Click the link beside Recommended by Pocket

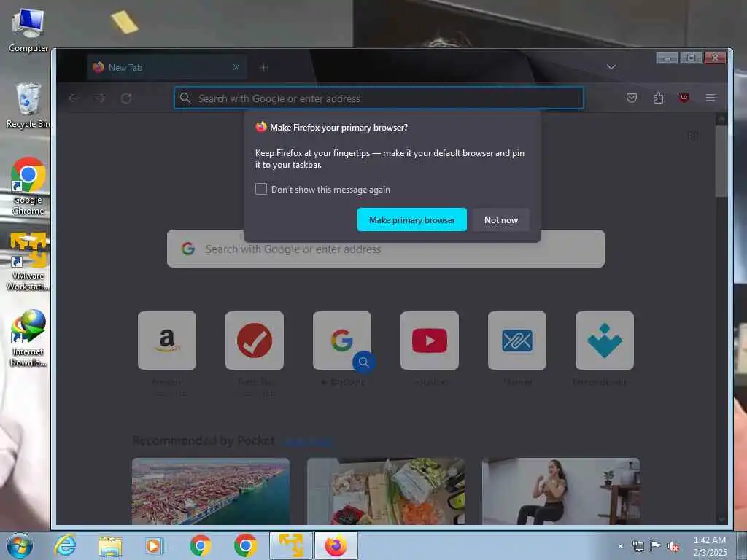click(307, 441)
